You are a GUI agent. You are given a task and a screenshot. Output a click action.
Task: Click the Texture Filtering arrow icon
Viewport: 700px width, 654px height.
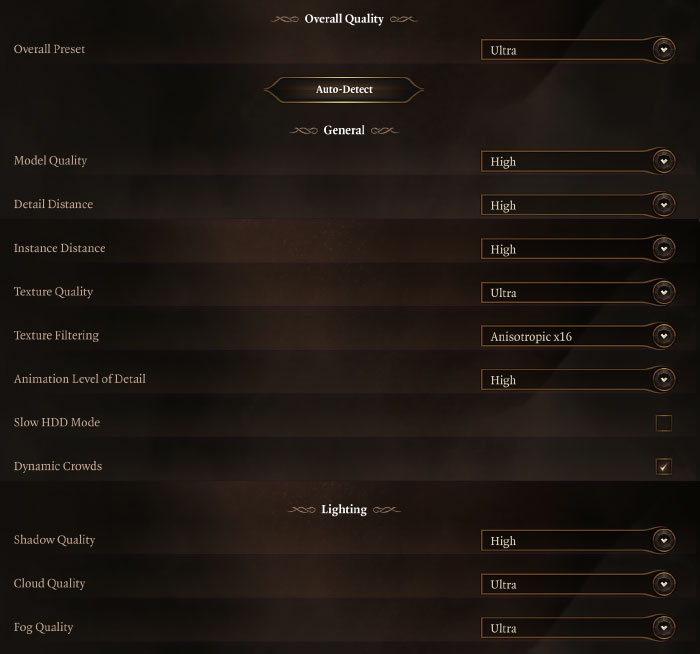click(663, 336)
